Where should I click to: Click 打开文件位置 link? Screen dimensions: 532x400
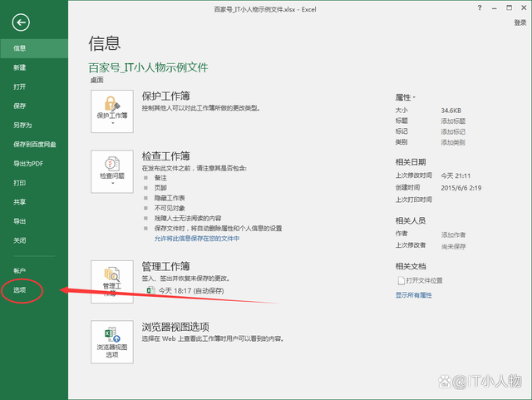pyautogui.click(x=424, y=280)
